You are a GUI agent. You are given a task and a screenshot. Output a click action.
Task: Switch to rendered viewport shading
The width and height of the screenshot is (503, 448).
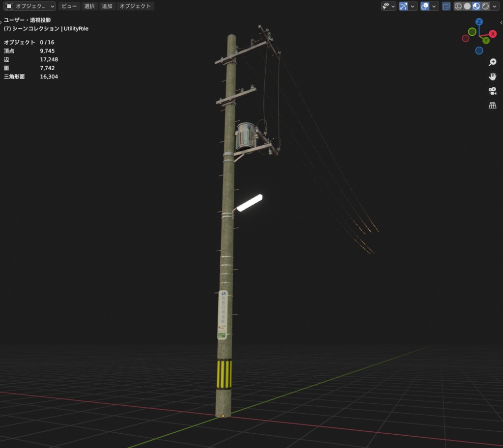coord(485,6)
